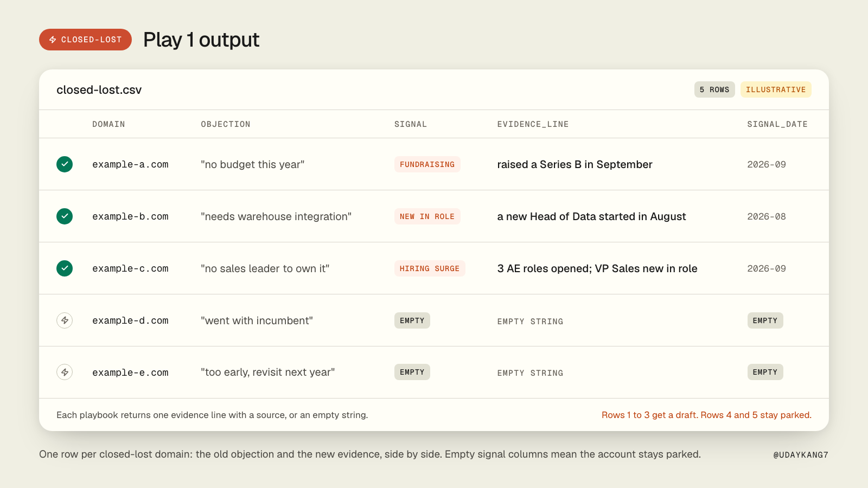Click the @UDAYKANG7 handle
868x488 pixels.
tap(801, 455)
